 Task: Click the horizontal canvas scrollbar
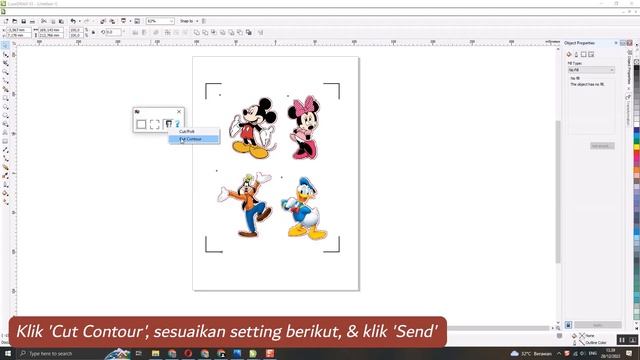click(x=498, y=328)
